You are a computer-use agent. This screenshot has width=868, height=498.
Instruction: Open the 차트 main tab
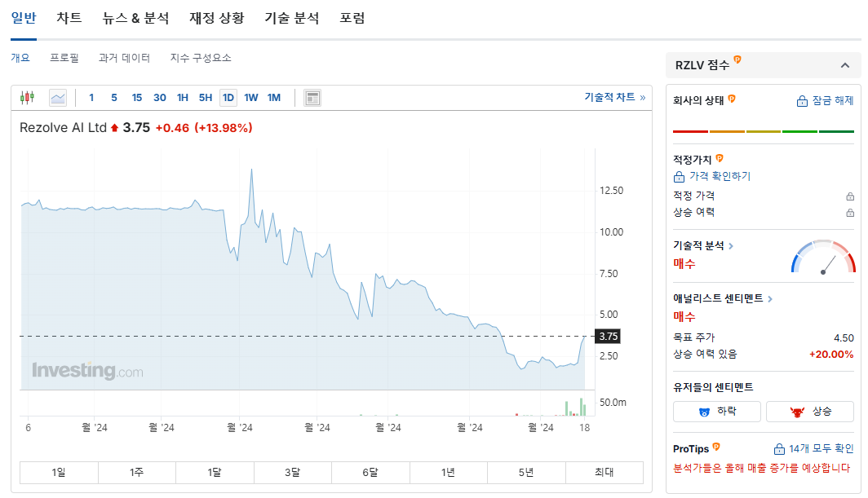(69, 18)
